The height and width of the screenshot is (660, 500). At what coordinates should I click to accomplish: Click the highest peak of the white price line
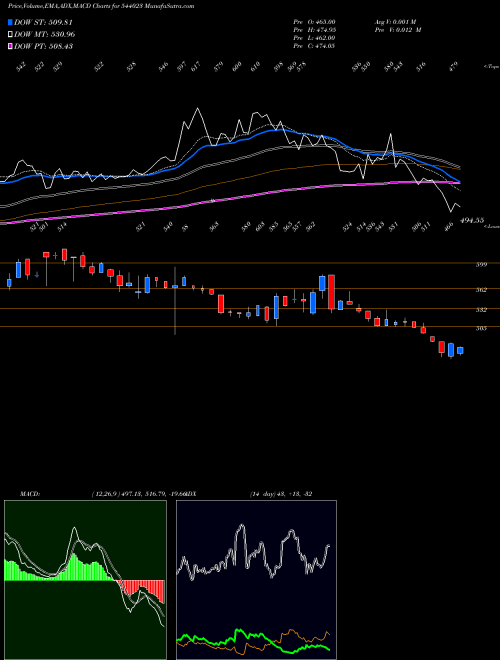(197, 109)
